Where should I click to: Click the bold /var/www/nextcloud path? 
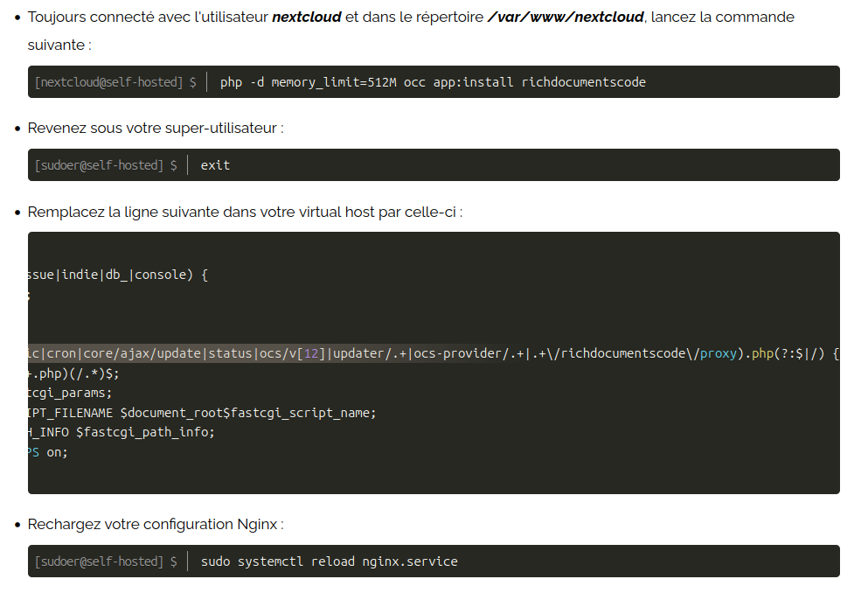pos(566,17)
